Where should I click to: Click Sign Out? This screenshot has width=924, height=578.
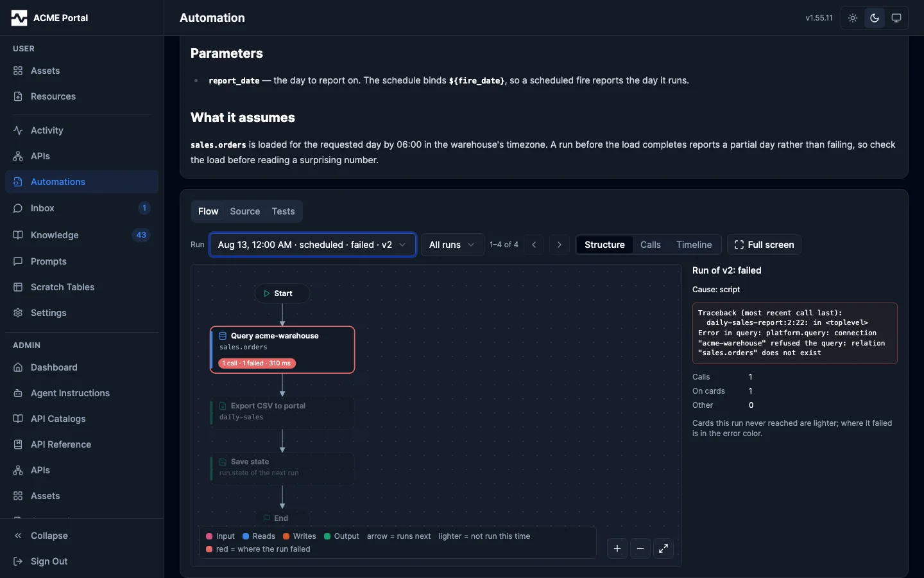(x=81, y=561)
